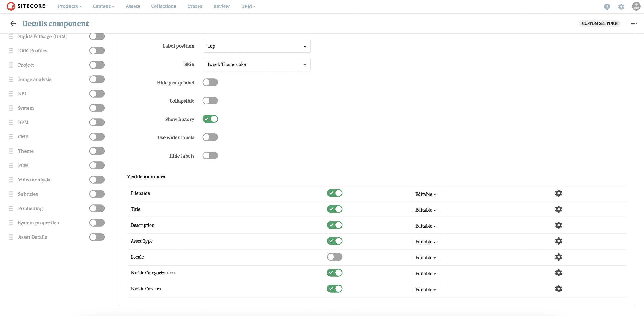Open settings gear for the Locale member

coord(558,257)
